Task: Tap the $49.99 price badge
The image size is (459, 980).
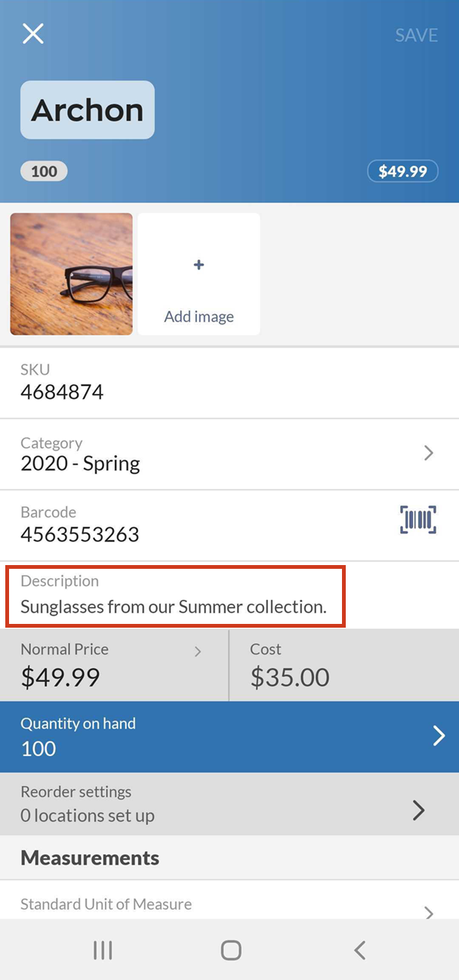Action: (x=402, y=171)
